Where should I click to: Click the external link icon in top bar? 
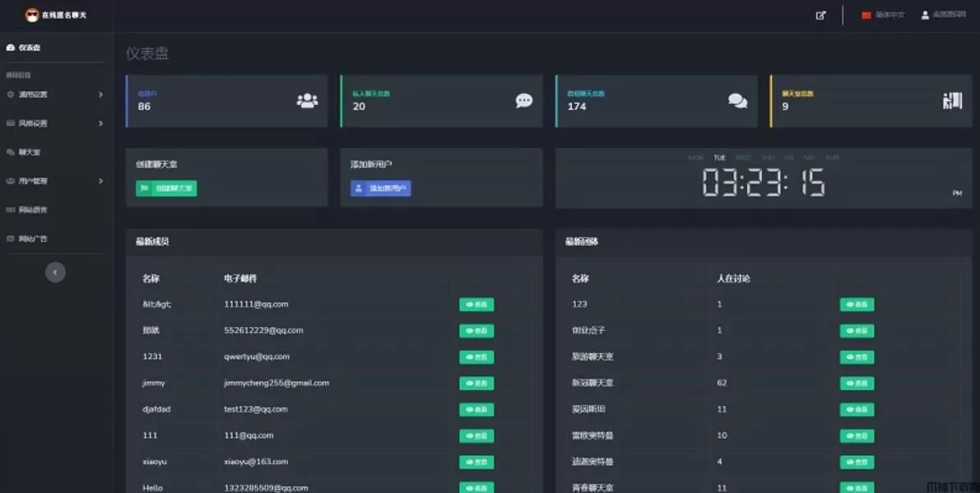[x=820, y=15]
